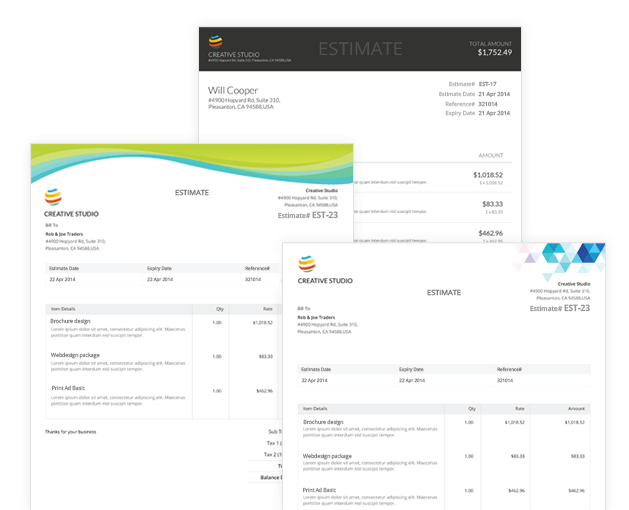Click Estimate Date 22 Apr 2014 on blue triangle estimate
The image size is (629, 510).
tap(314, 380)
